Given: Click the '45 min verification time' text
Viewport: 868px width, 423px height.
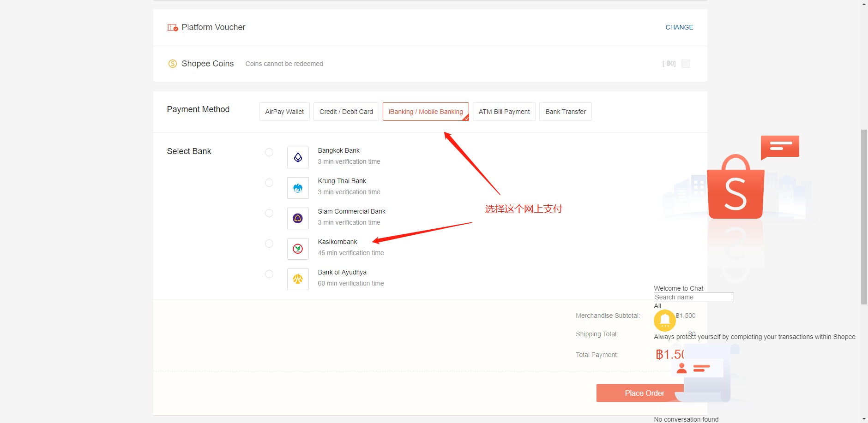Looking at the screenshot, I should (x=351, y=253).
